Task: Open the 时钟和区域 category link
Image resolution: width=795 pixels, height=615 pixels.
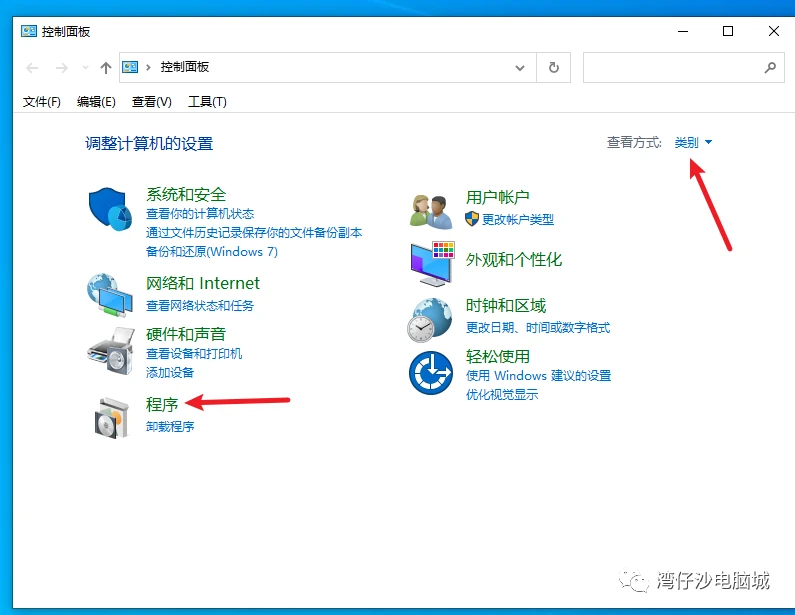Action: [505, 305]
